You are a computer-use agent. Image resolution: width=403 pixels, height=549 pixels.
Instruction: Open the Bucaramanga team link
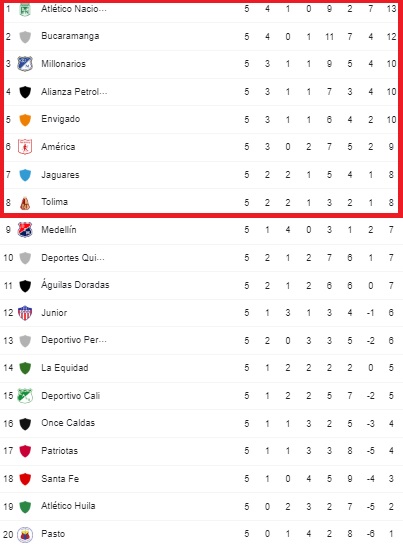click(70, 36)
